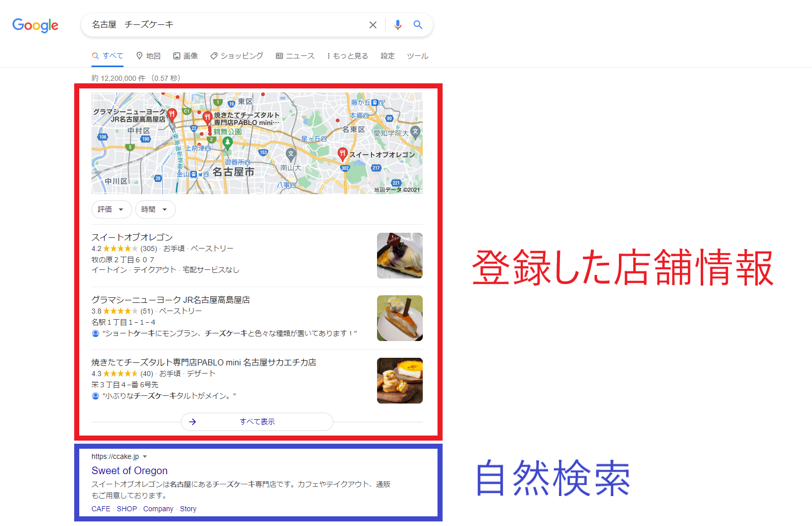This screenshot has height=526, width=812.
Task: Open the SHOP sitelink
Action: (127, 509)
